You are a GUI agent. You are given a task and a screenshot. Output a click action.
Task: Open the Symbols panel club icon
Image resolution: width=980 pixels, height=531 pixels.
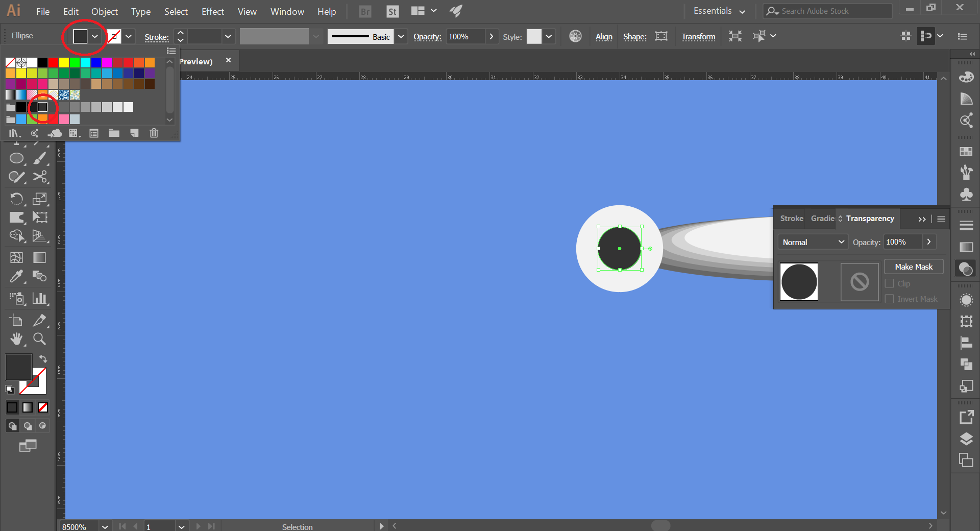coord(966,195)
